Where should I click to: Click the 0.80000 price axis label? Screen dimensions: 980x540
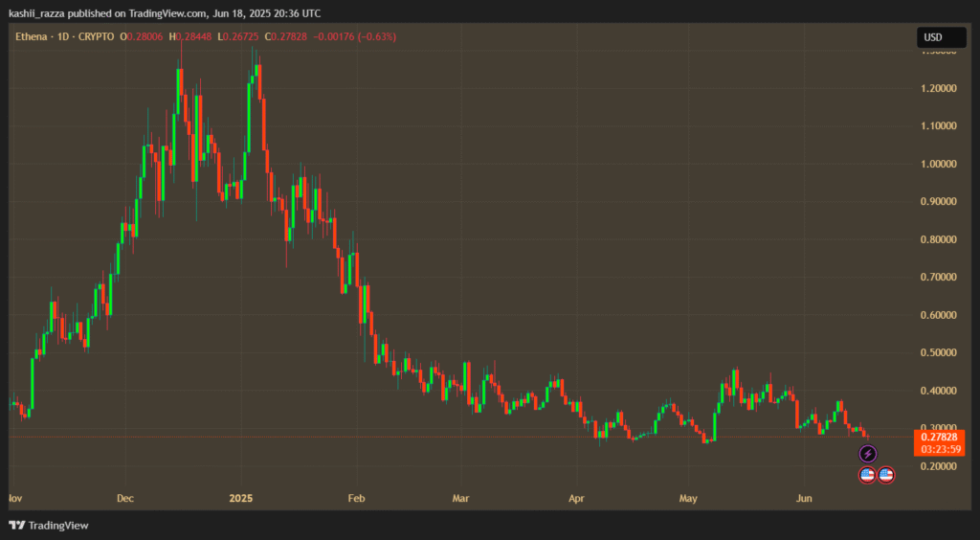pyautogui.click(x=940, y=239)
